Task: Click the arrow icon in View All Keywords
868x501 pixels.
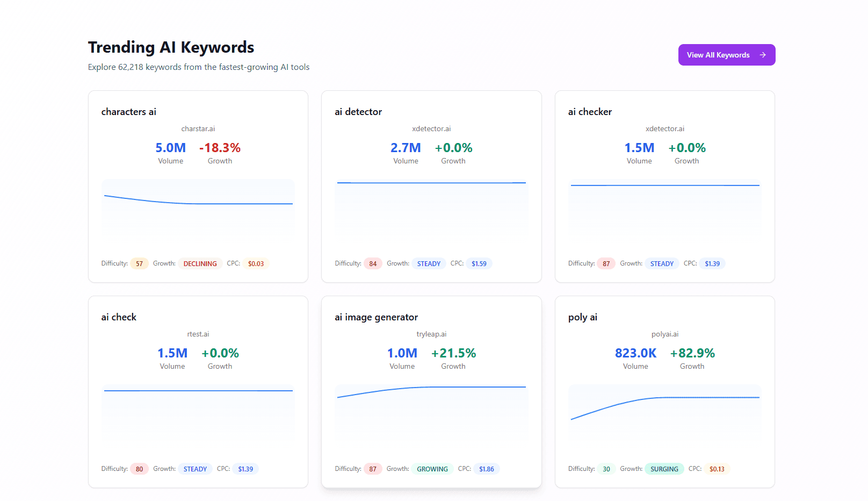Action: 762,55
